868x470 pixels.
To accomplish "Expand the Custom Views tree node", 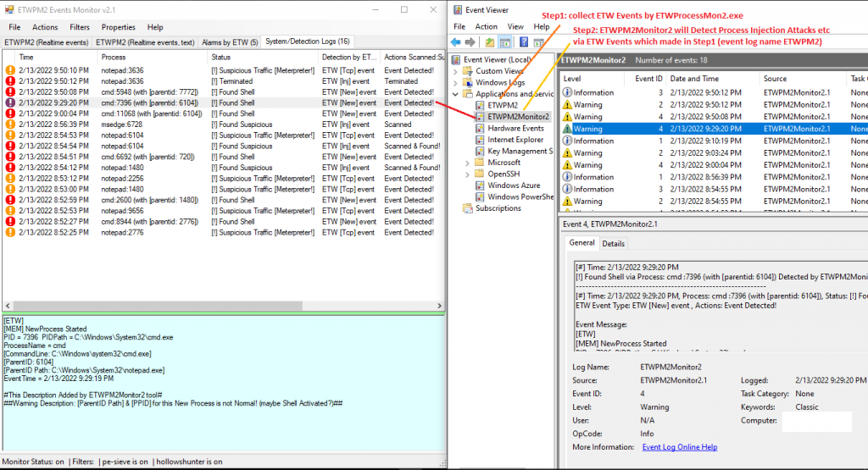I will click(455, 71).
